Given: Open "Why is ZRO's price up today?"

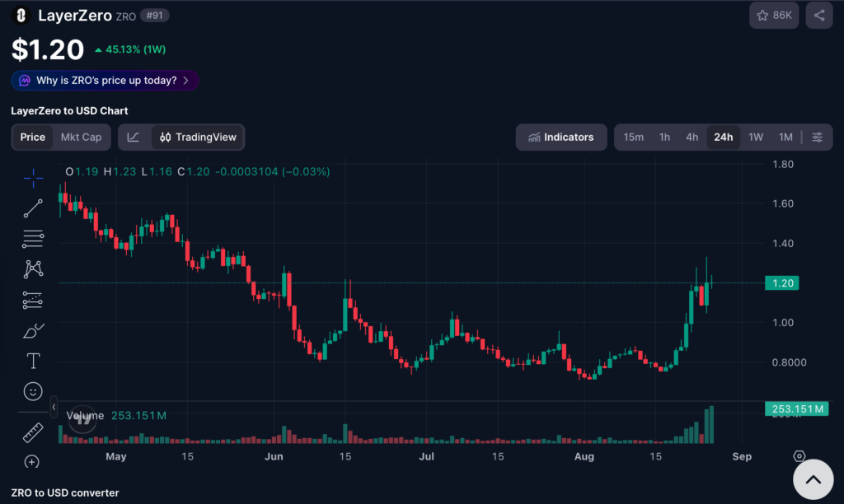Looking at the screenshot, I should coord(105,81).
